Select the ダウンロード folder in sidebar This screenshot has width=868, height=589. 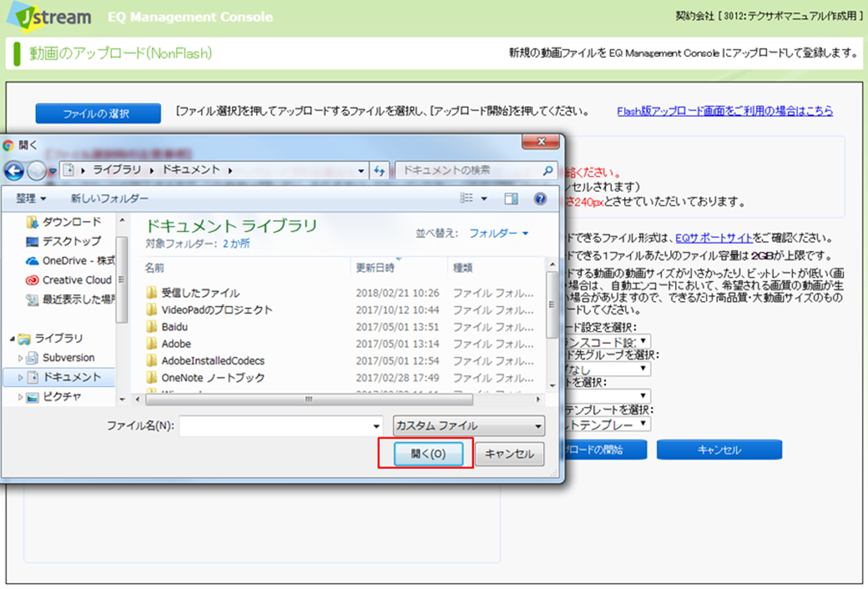point(71,222)
